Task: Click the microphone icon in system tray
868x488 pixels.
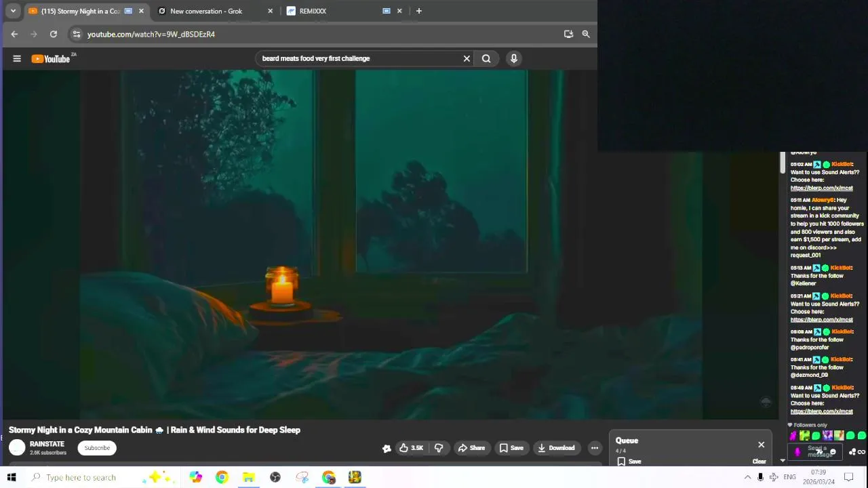Action: pos(760,477)
